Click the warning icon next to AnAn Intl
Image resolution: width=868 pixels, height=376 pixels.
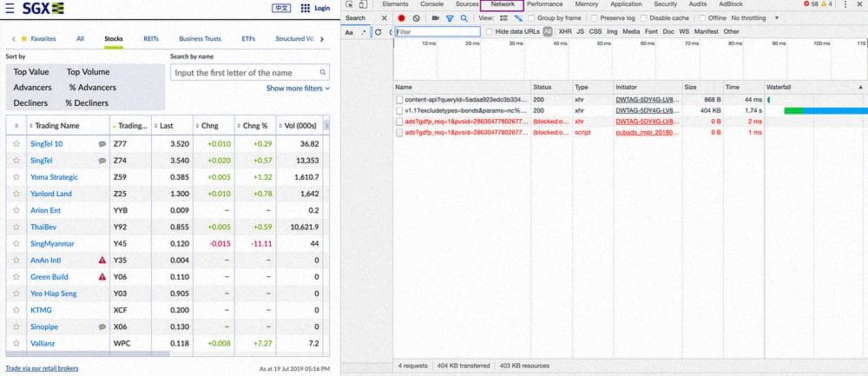(102, 260)
